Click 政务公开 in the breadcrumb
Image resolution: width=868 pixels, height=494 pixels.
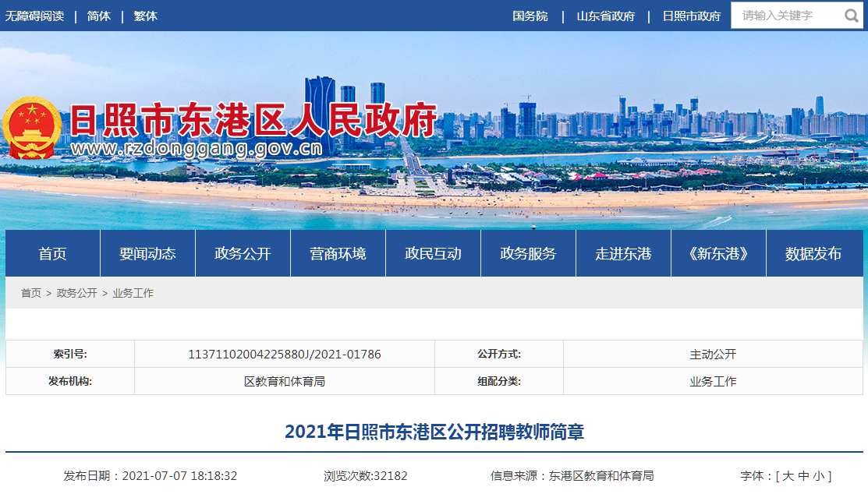(x=78, y=294)
